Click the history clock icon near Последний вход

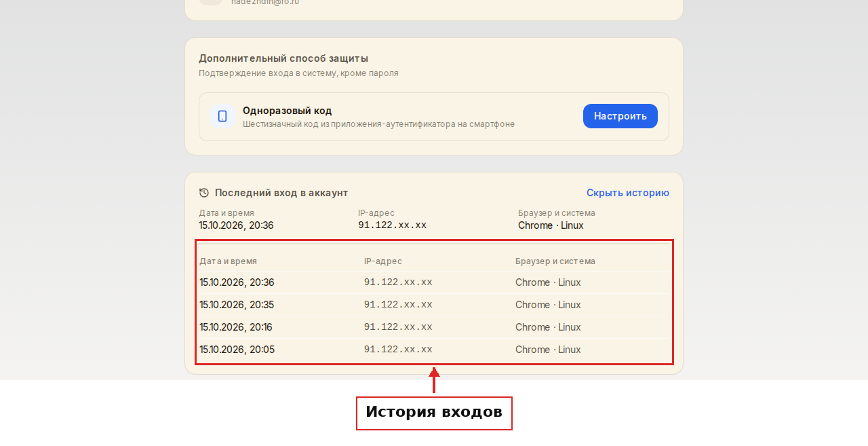pyautogui.click(x=204, y=193)
